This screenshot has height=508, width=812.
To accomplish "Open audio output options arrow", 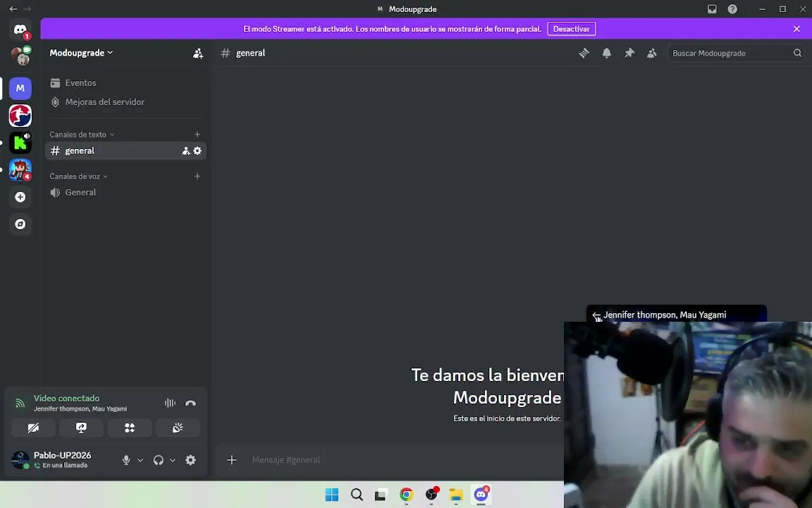I will 173,460.
